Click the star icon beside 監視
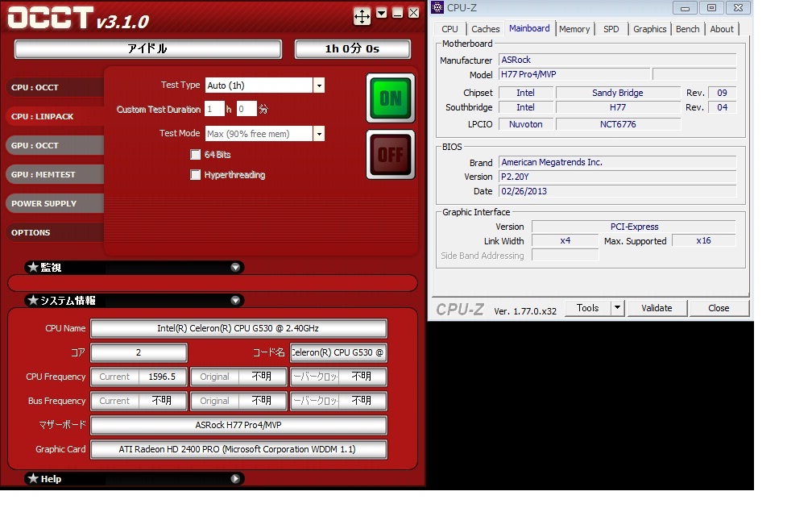 pos(33,267)
